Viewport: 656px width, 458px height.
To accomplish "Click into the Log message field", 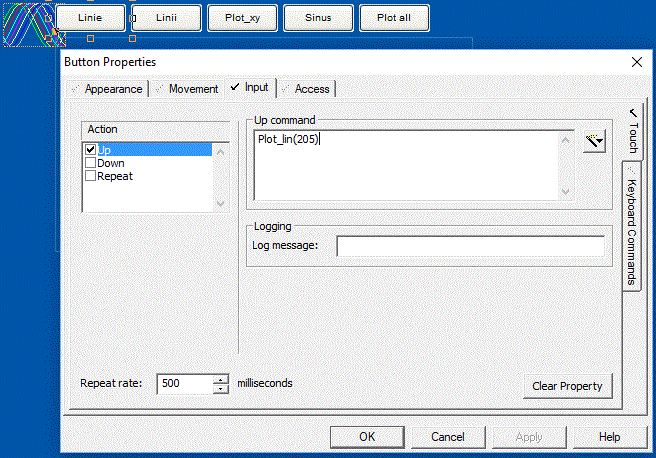I will 470,246.
